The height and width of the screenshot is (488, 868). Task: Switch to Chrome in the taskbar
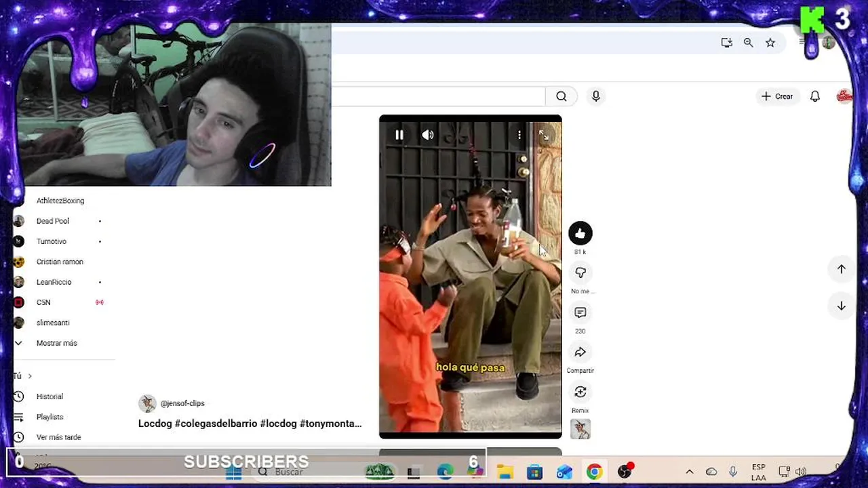point(594,472)
